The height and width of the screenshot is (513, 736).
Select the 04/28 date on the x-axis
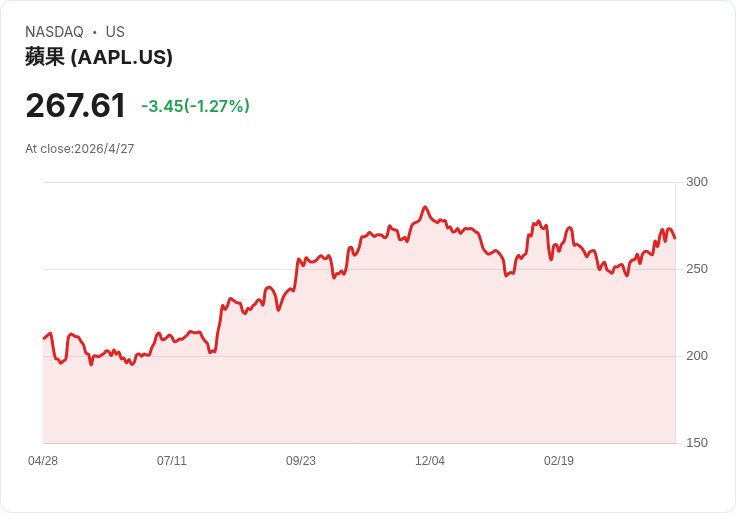click(43, 461)
